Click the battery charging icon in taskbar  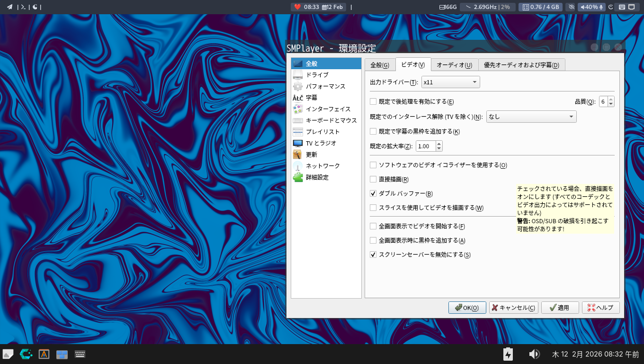[x=508, y=354]
